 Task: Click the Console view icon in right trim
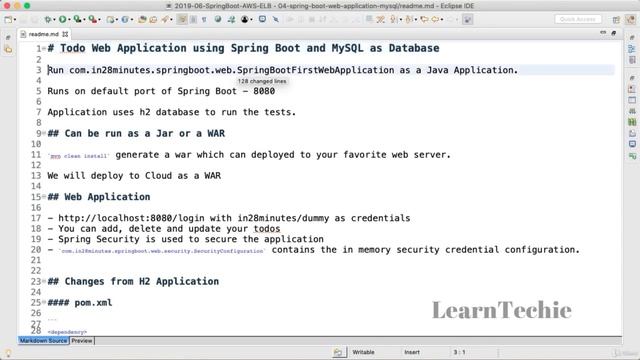point(632,144)
